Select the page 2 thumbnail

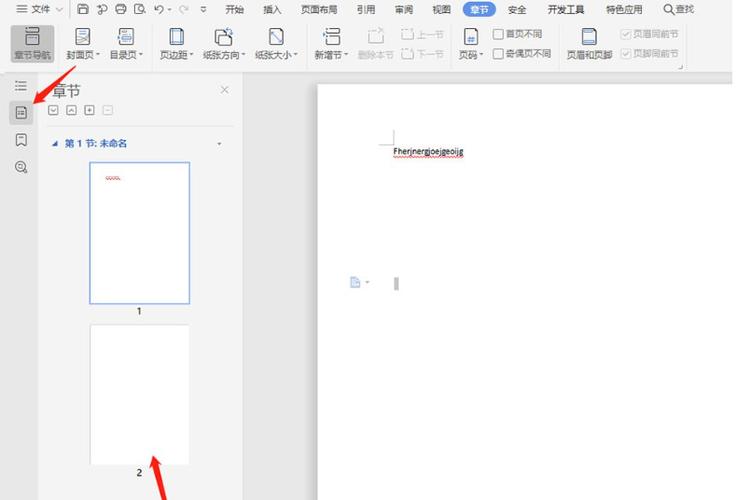[x=139, y=395]
